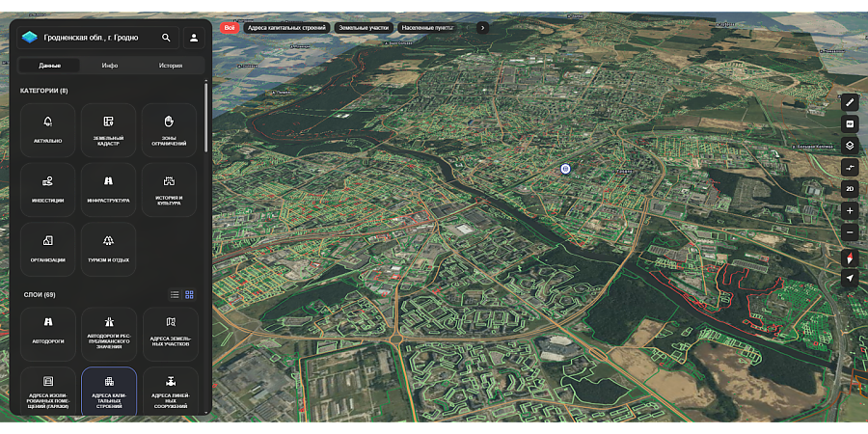Click the blue marker on the map
The image size is (868, 434).
click(565, 170)
